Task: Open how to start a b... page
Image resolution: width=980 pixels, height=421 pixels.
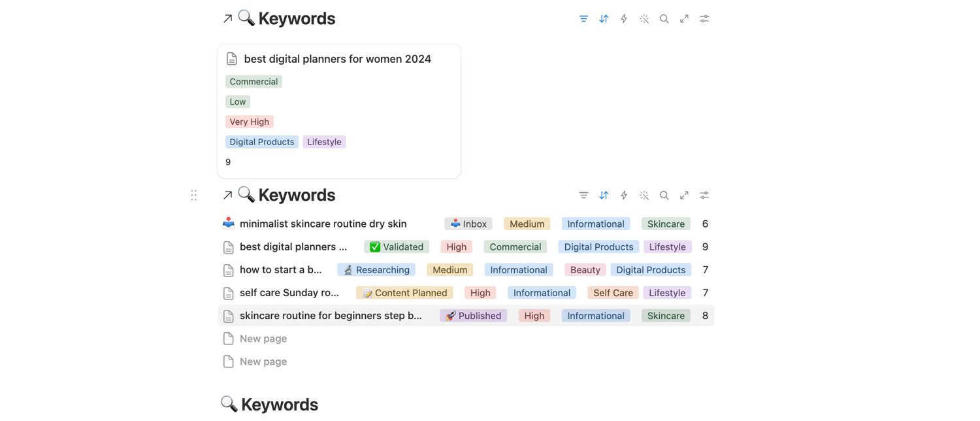Action: pyautogui.click(x=281, y=270)
